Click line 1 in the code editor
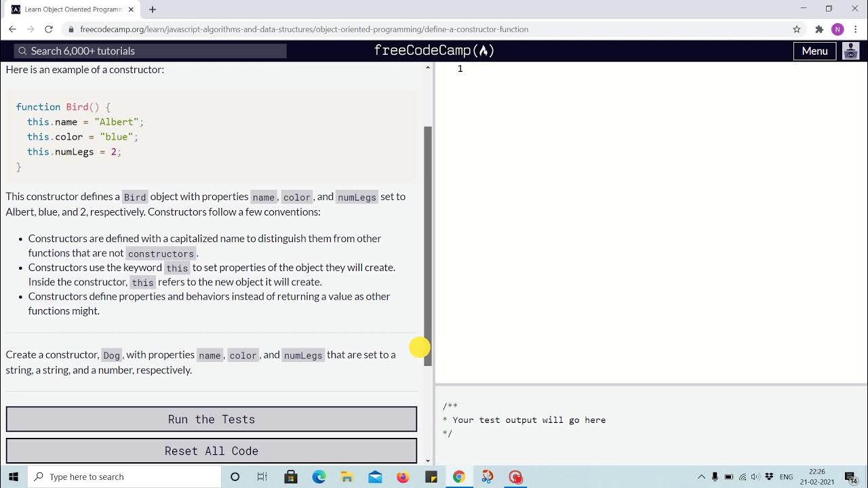Screen dimensions: 868x488 click(x=651, y=68)
